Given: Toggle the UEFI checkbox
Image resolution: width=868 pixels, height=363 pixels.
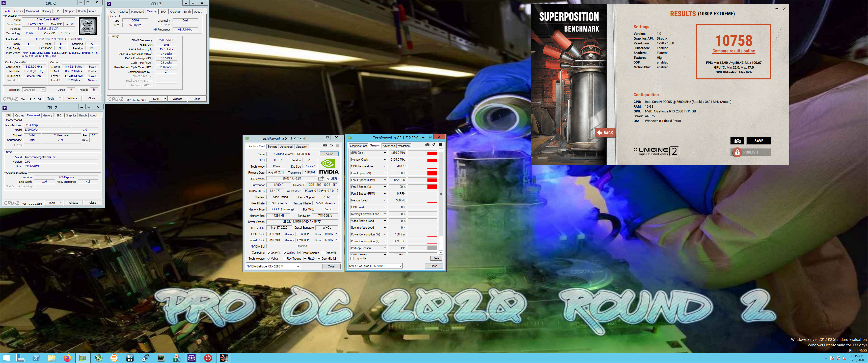Looking at the screenshot, I should [329, 179].
